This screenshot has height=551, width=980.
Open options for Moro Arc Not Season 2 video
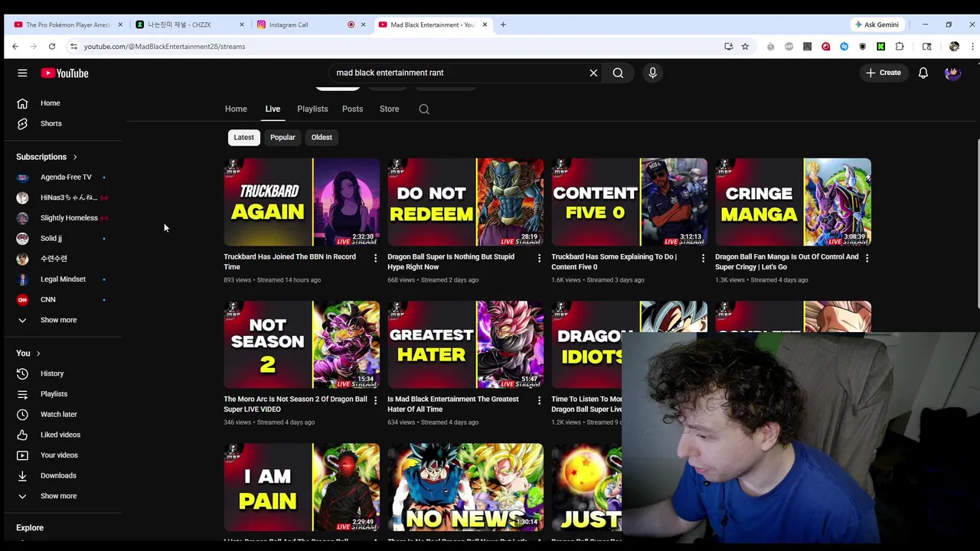tap(375, 400)
